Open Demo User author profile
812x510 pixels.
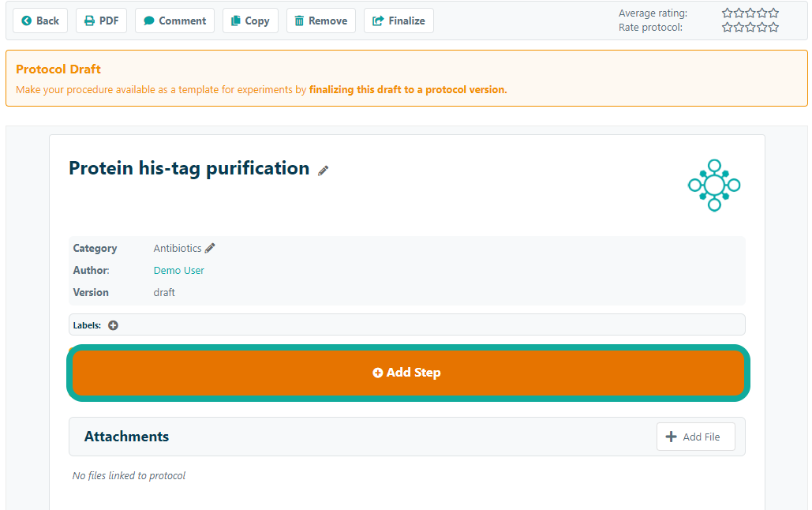(179, 270)
